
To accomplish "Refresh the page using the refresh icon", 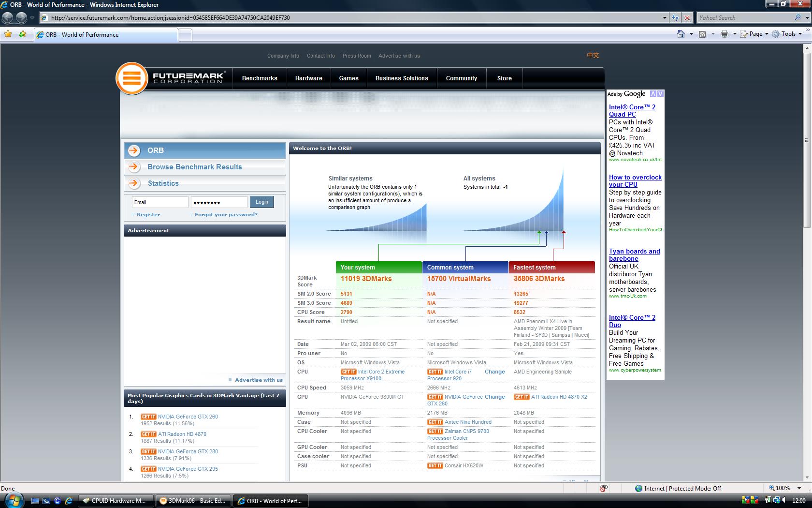I will click(x=675, y=17).
